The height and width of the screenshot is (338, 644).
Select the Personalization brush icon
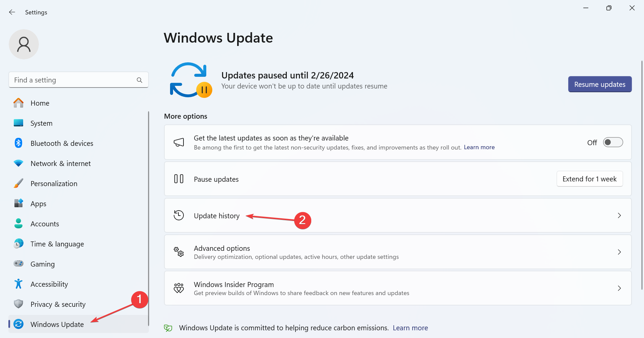point(18,183)
